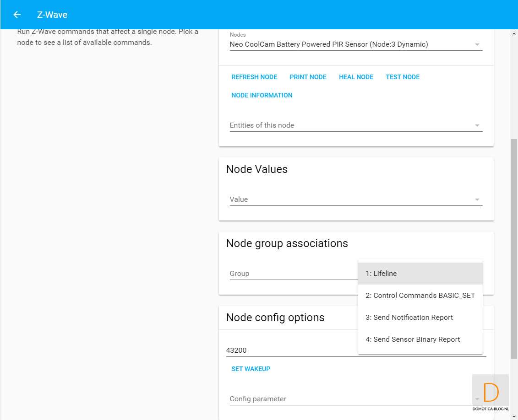The width and height of the screenshot is (518, 420).
Task: Click the TEST NODE button
Action: click(x=403, y=77)
